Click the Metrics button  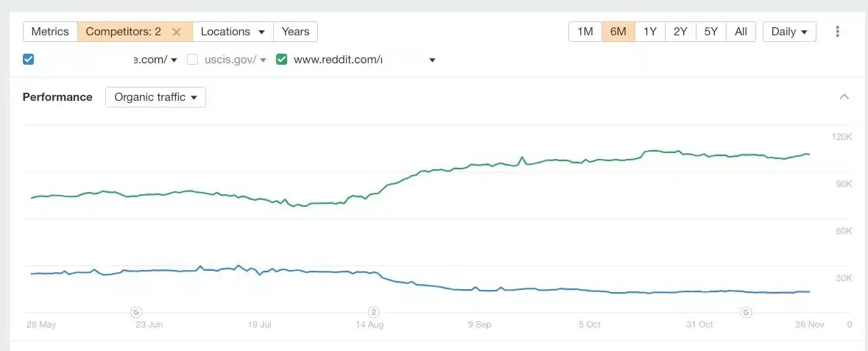click(x=50, y=32)
